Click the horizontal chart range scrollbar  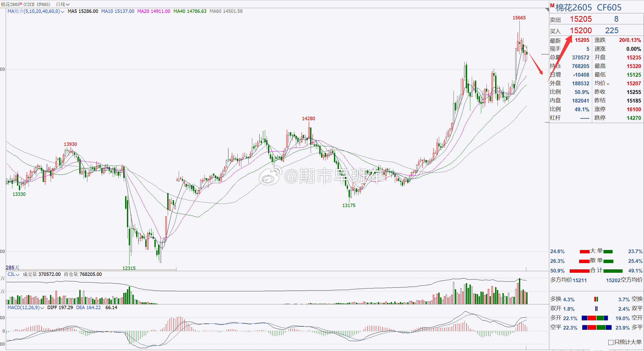coord(91,269)
